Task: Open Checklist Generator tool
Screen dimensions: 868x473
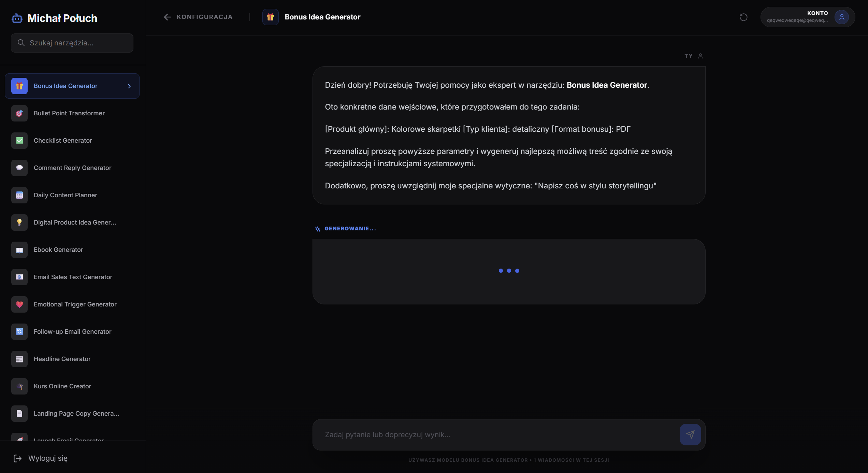Action: [72, 141]
